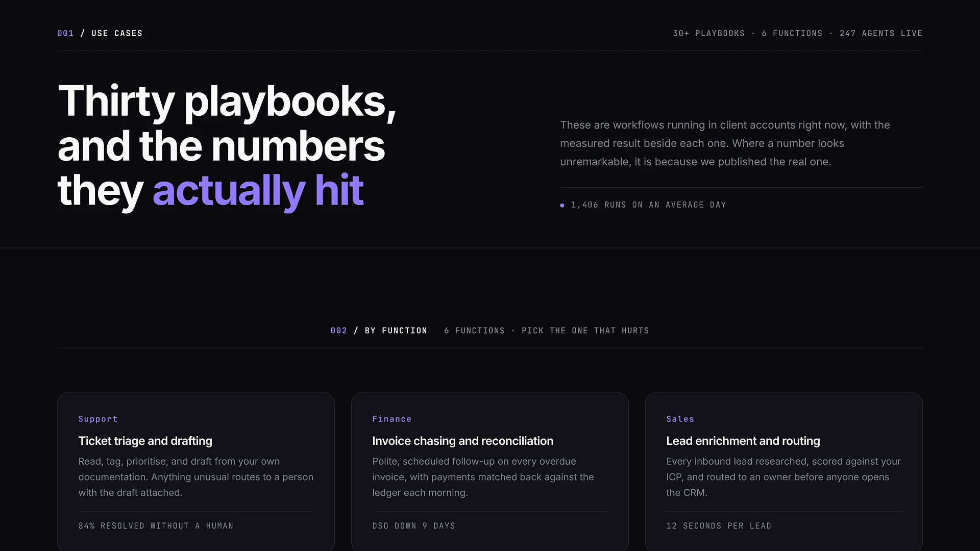The image size is (980, 551).
Task: Click the 12 SECONDS PER LEAD stat
Action: pos(719,525)
